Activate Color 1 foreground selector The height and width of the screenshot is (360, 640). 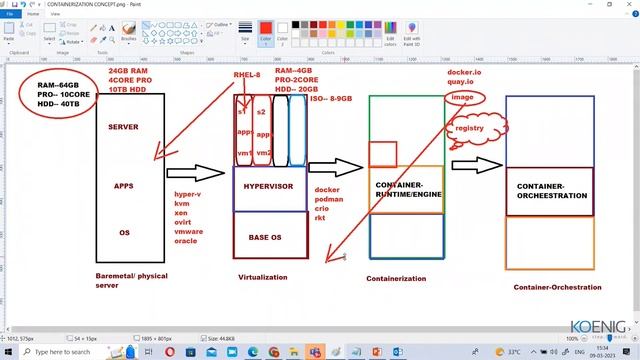266,33
